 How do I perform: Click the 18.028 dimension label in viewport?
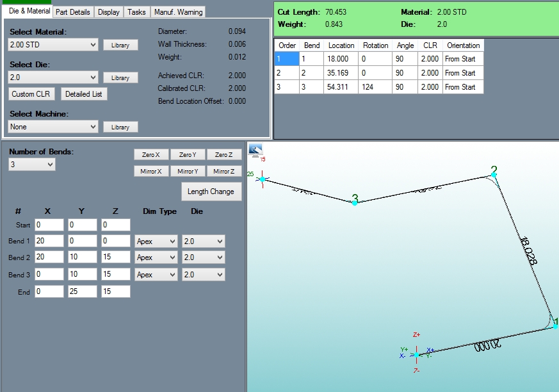[x=528, y=250]
